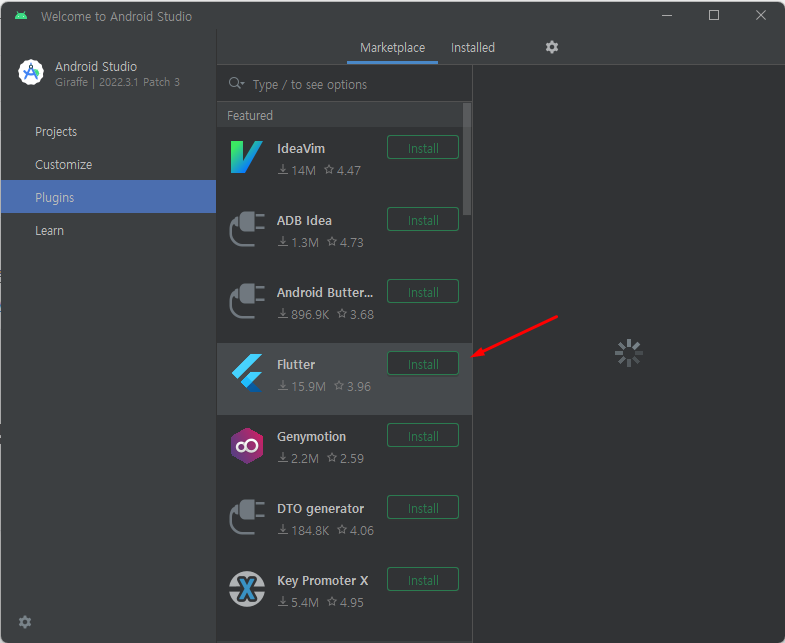
Task: Install the Key Promoter X plugin
Action: 423,580
